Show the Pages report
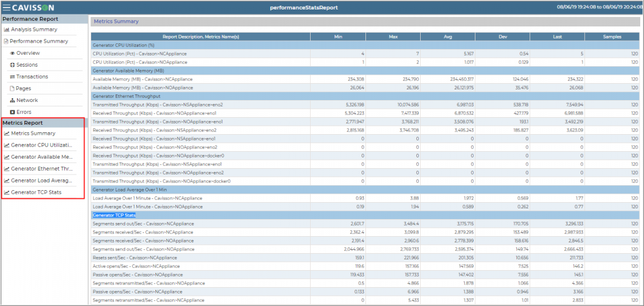644x306 pixels. [x=23, y=88]
